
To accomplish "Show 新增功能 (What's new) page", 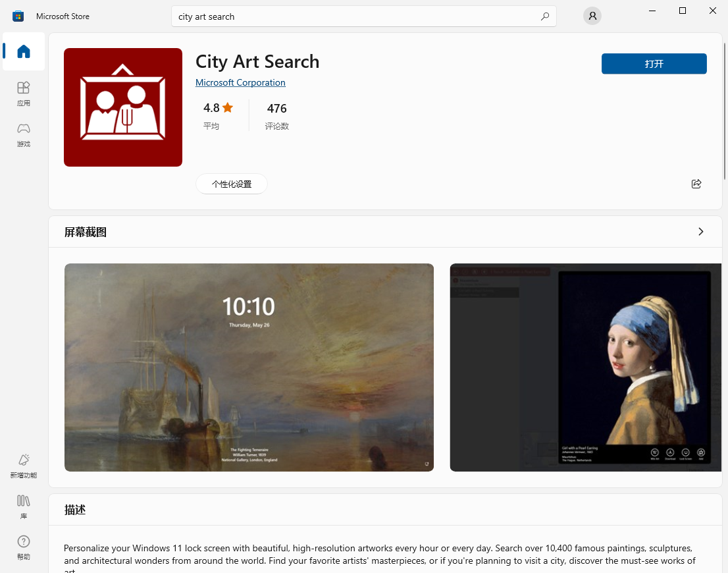I will pyautogui.click(x=24, y=465).
